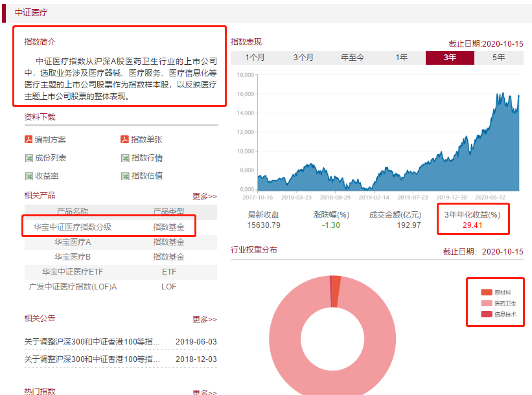Download the 收益率 file
This screenshot has width=532, height=395.
pyautogui.click(x=47, y=176)
